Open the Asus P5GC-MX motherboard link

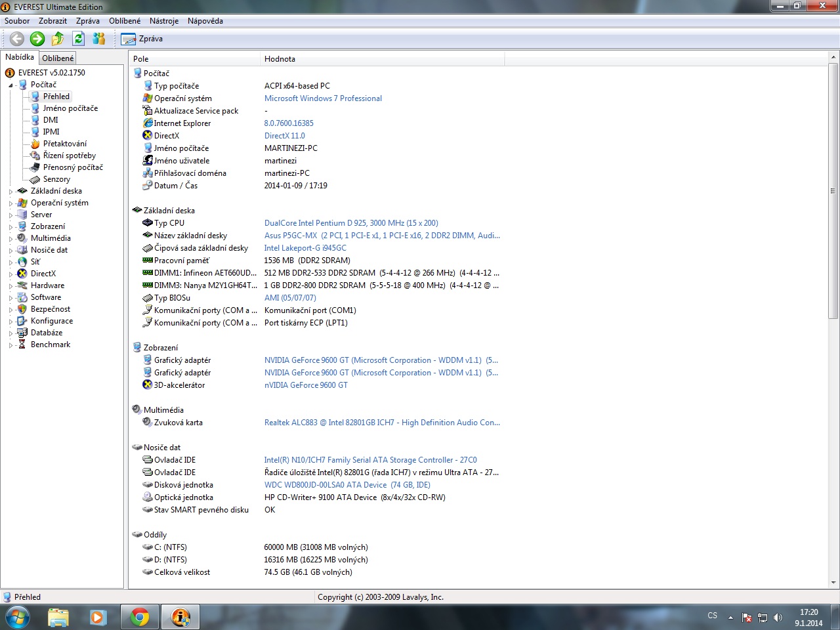tap(382, 236)
